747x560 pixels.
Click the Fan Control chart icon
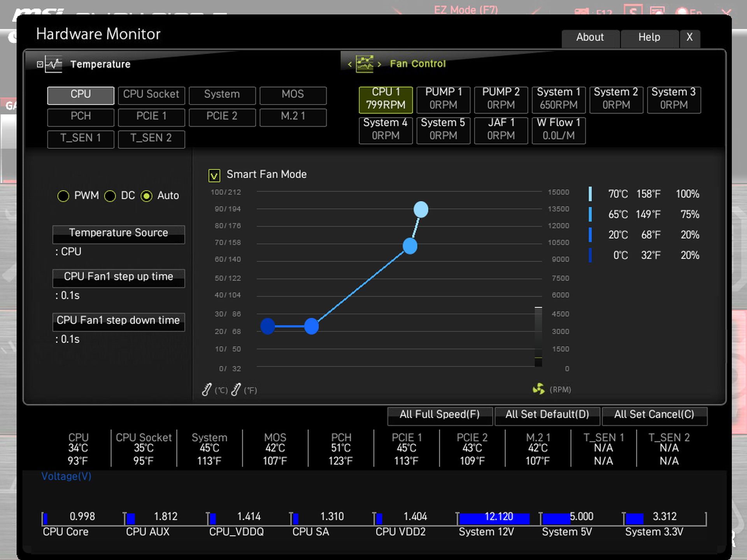365,64
